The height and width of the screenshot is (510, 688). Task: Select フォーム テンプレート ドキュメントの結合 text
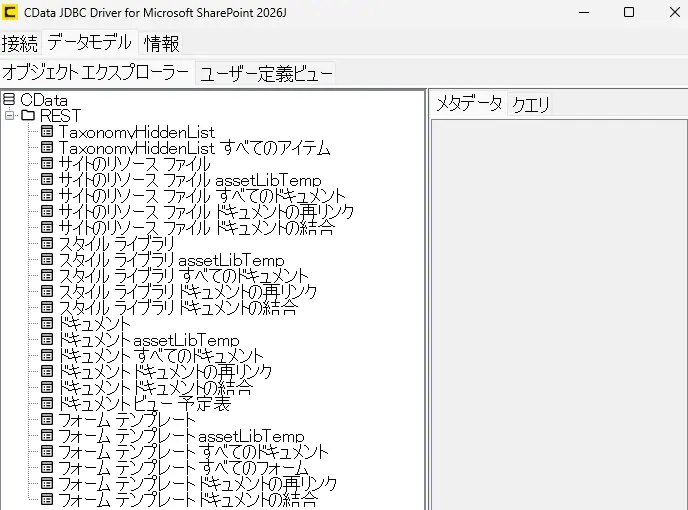pyautogui.click(x=188, y=500)
